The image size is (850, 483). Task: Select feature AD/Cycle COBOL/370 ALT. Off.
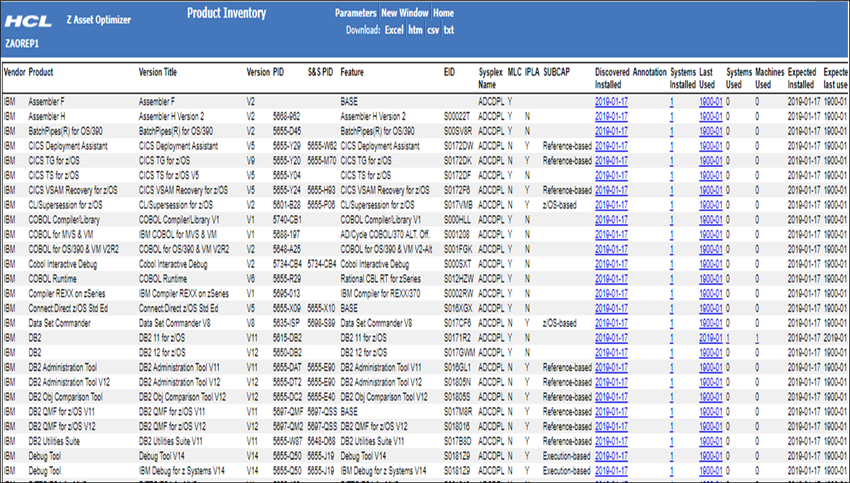(x=385, y=235)
